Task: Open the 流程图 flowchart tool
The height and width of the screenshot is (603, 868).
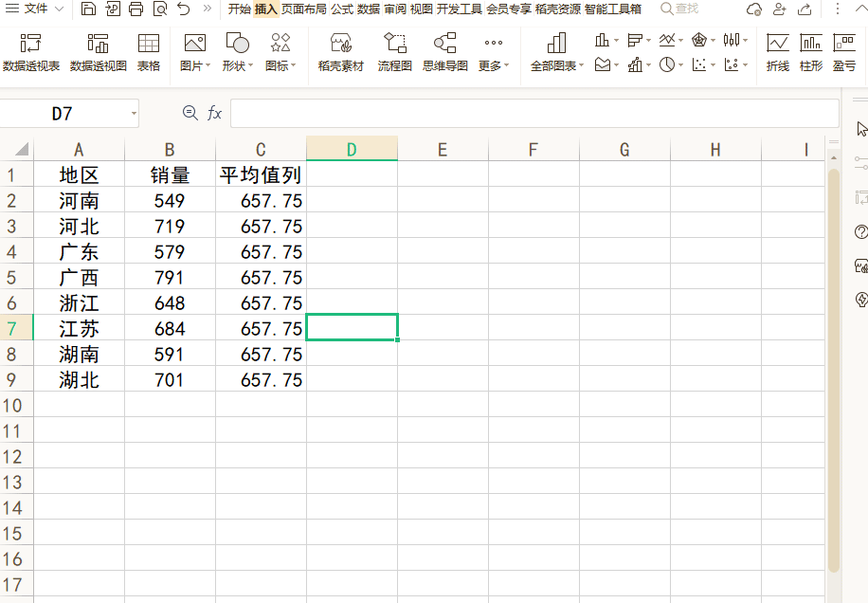Action: click(x=394, y=53)
